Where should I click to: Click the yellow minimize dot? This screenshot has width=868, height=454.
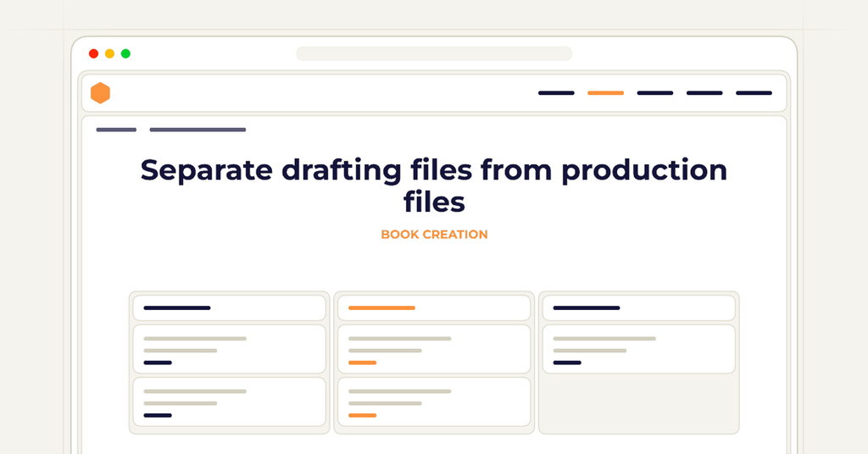tap(109, 53)
